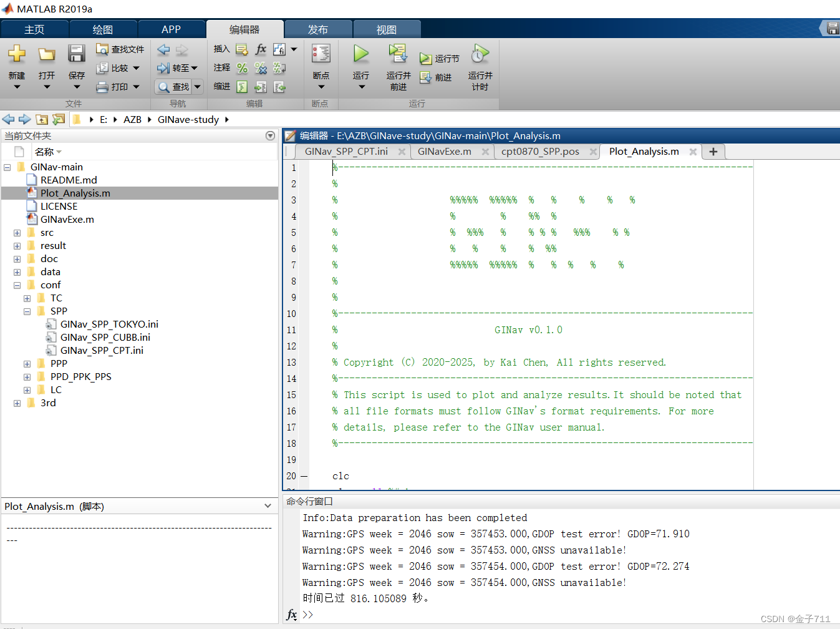Viewport: 840px width, 629px height.
Task: Click the Advance (前进) button
Action: 436,77
